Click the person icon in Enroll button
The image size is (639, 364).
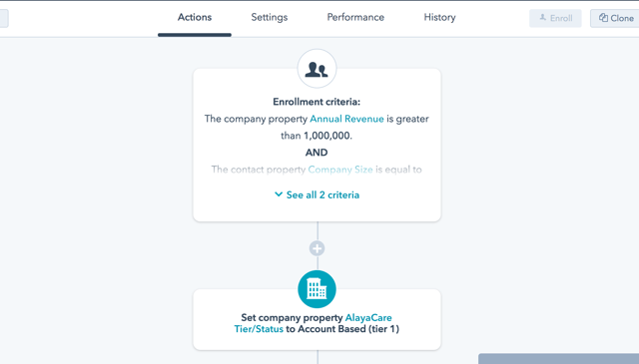pyautogui.click(x=542, y=18)
